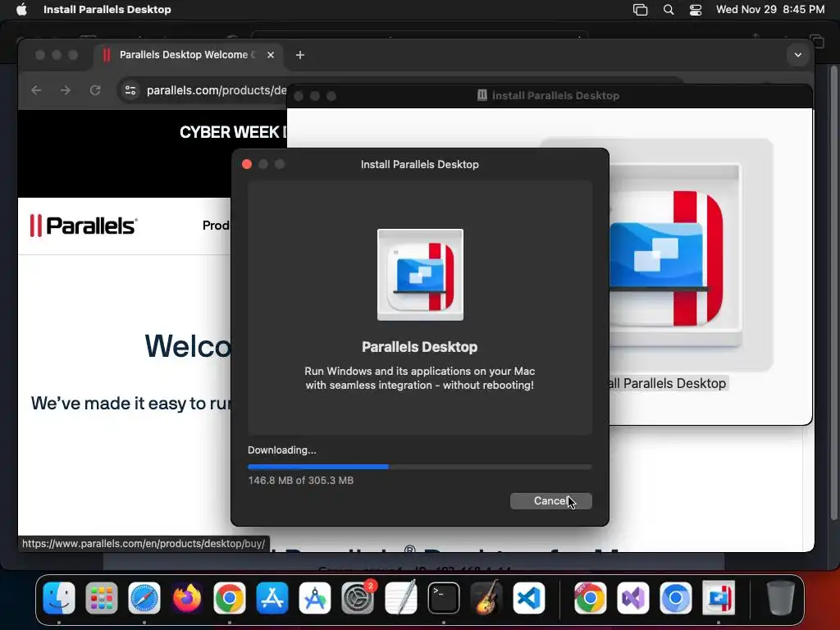The height and width of the screenshot is (630, 840).
Task: Open Chrome Dev from the Dock
Action: tap(591, 597)
